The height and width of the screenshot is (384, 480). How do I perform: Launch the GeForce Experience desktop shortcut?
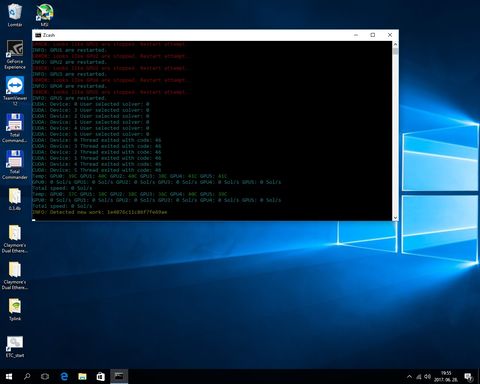coord(15,54)
